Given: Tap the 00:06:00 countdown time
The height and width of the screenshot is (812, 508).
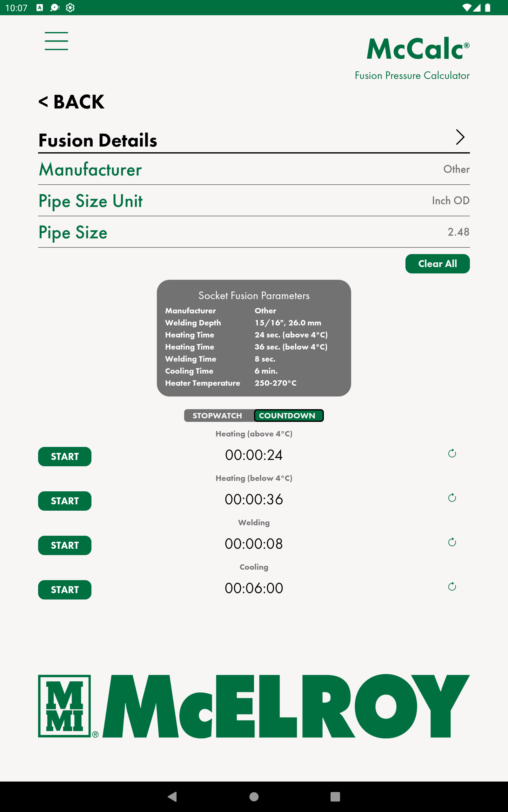Looking at the screenshot, I should (254, 588).
